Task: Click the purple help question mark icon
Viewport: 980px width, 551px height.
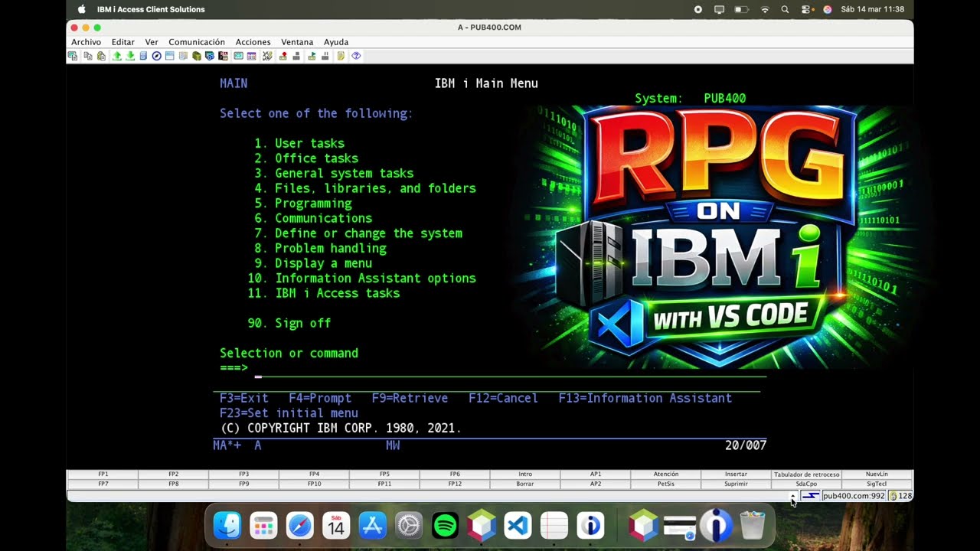Action: point(356,56)
